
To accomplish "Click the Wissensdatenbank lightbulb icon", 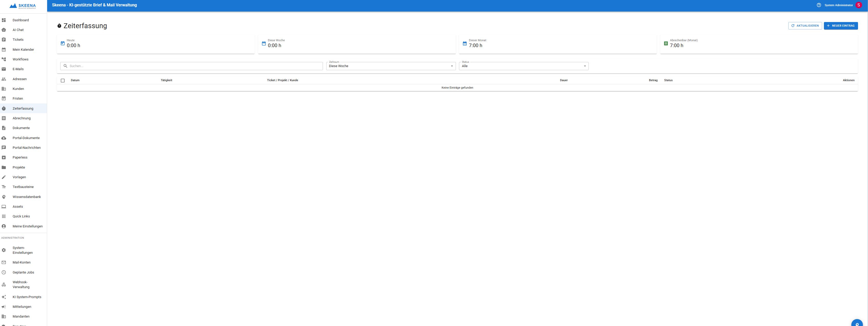I will coord(4,197).
